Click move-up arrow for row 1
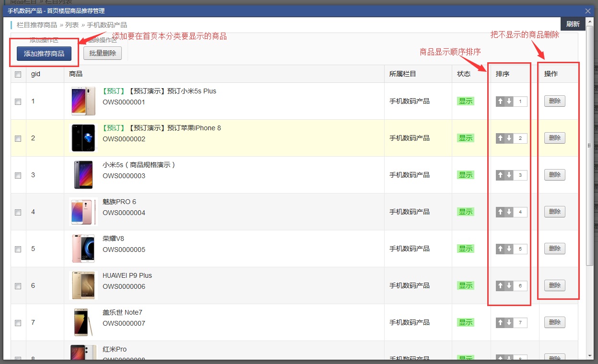The image size is (598, 364). pos(500,102)
